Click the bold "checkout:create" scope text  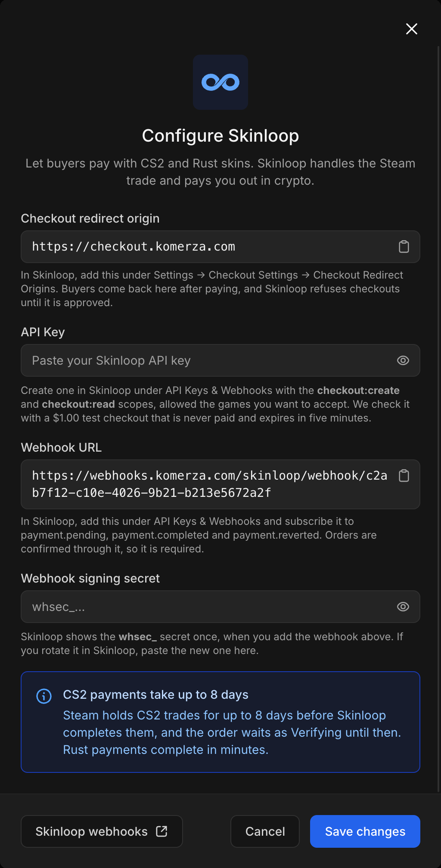pos(358,391)
